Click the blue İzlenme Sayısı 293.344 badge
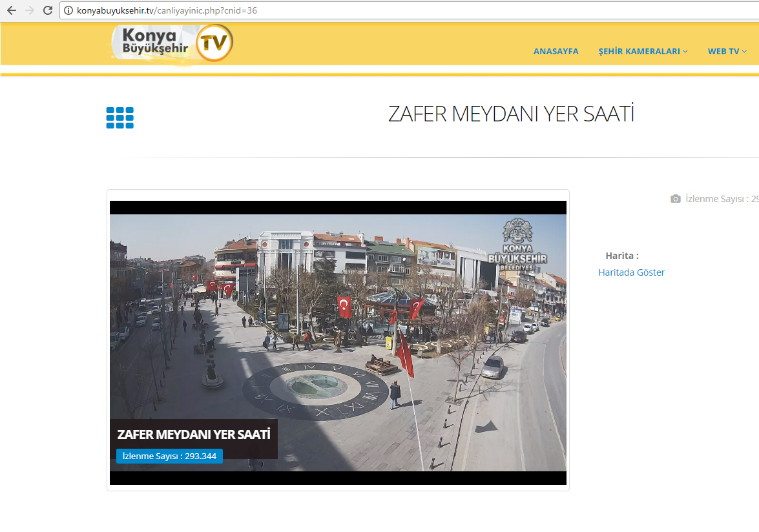The width and height of the screenshot is (759, 532). point(169,456)
